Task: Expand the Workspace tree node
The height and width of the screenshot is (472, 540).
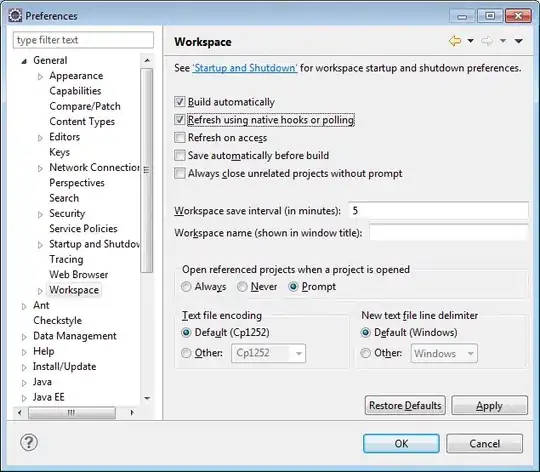Action: (40, 291)
